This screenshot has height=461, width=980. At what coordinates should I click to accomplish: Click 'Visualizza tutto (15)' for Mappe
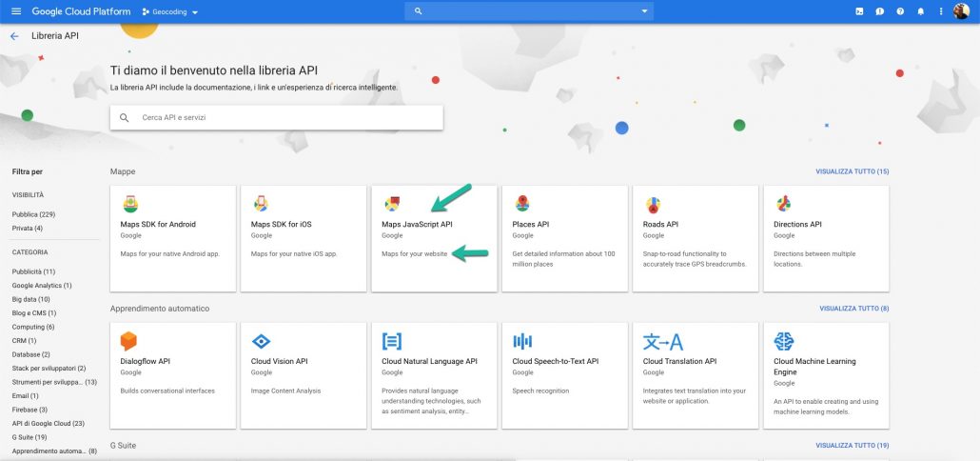coord(852,171)
